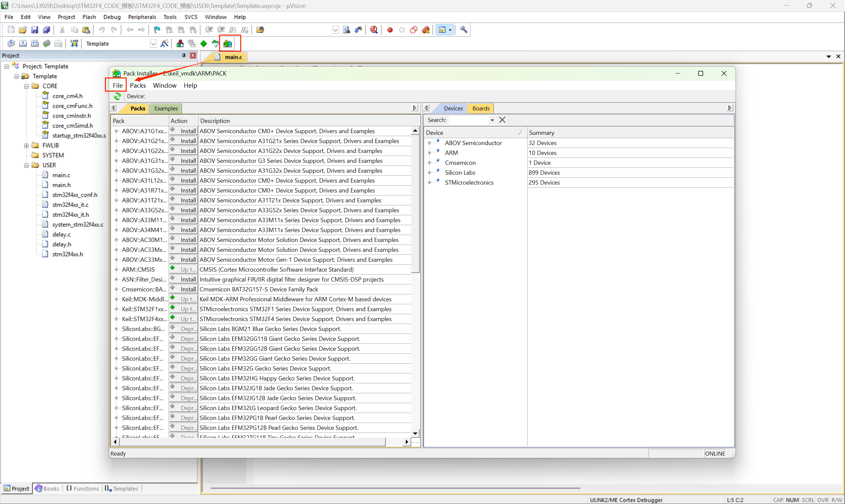845x504 pixels.
Task: Clear search with X icon in Devices
Action: pyautogui.click(x=502, y=120)
